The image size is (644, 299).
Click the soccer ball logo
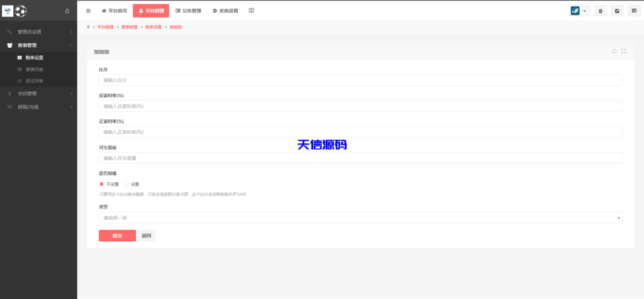[21, 11]
